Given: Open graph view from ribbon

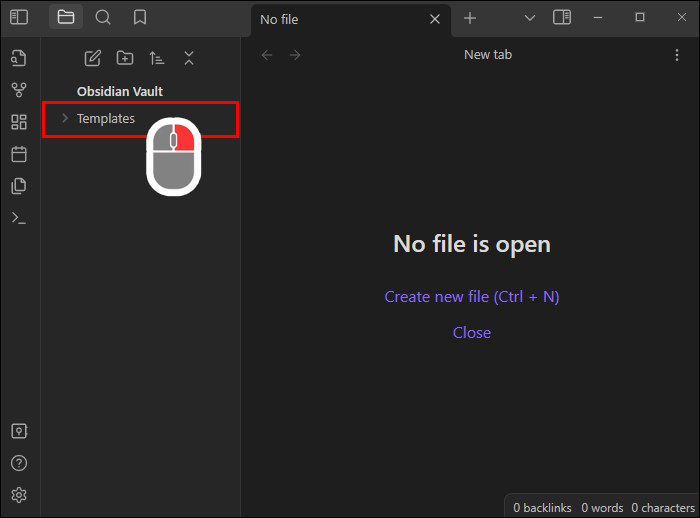Looking at the screenshot, I should 19,90.
